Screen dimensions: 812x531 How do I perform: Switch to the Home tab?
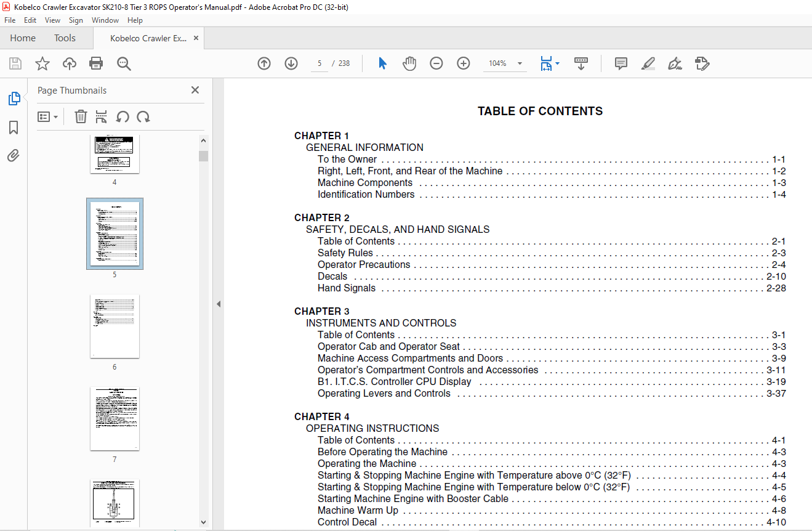pos(23,38)
